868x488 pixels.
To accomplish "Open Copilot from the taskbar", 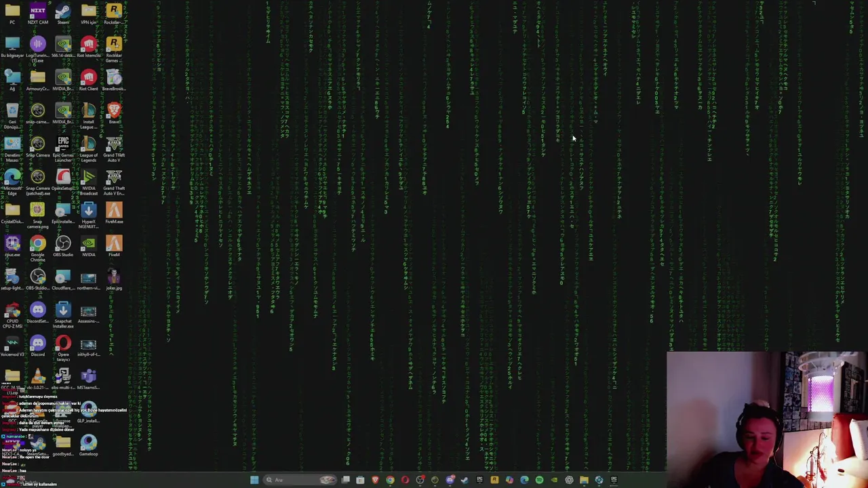I will pyautogui.click(x=509, y=480).
